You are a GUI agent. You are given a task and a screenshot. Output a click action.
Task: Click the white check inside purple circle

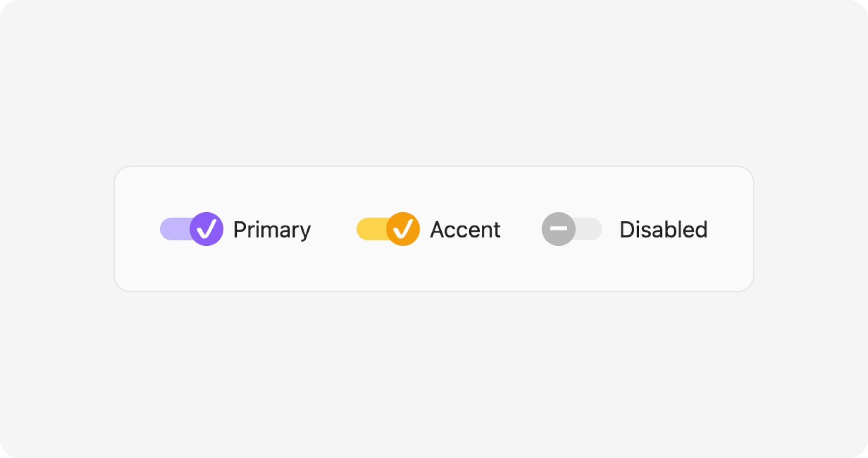[206, 229]
